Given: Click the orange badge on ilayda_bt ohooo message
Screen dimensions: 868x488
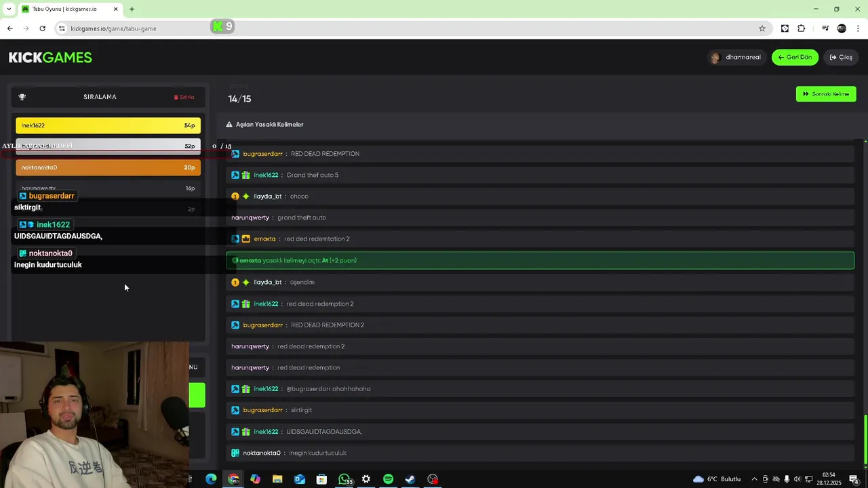Looking at the screenshot, I should [x=235, y=197].
